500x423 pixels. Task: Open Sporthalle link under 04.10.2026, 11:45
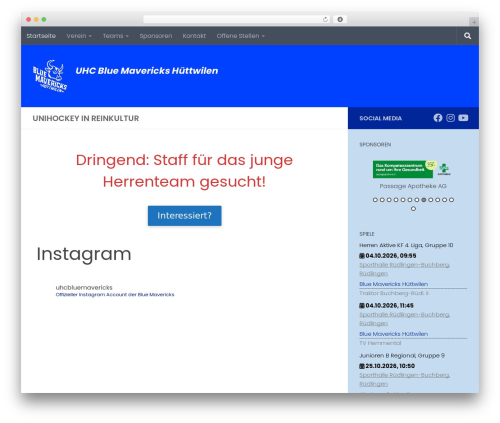(x=404, y=319)
